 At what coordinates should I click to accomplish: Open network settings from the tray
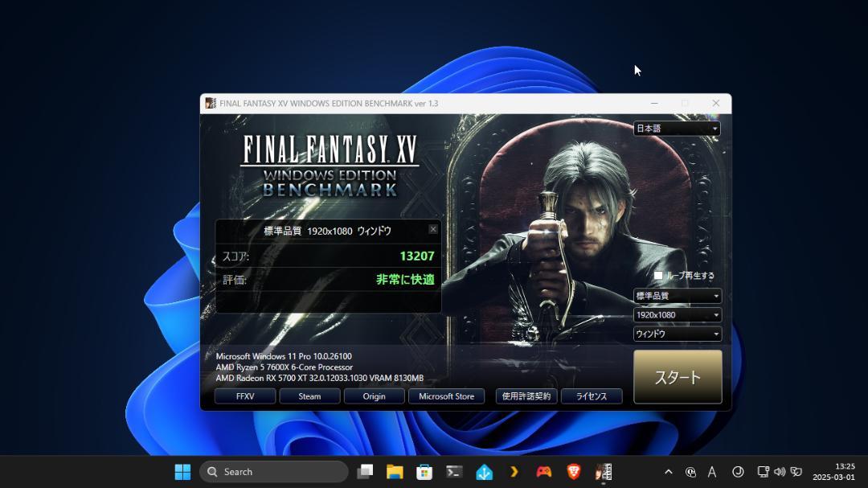tap(763, 472)
